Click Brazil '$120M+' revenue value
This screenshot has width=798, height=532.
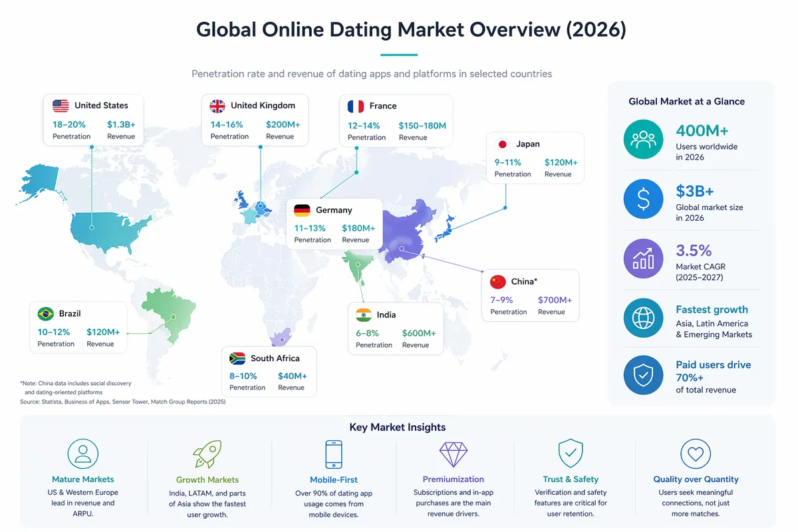click(x=103, y=332)
